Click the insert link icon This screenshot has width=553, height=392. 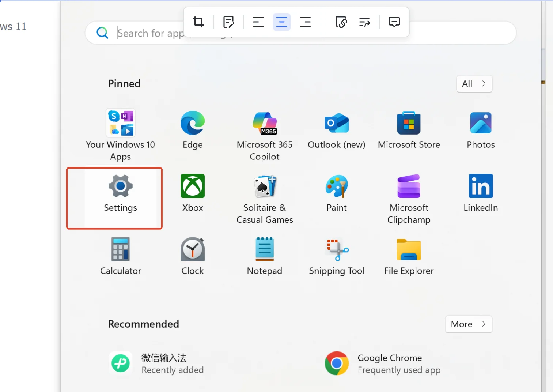341,22
